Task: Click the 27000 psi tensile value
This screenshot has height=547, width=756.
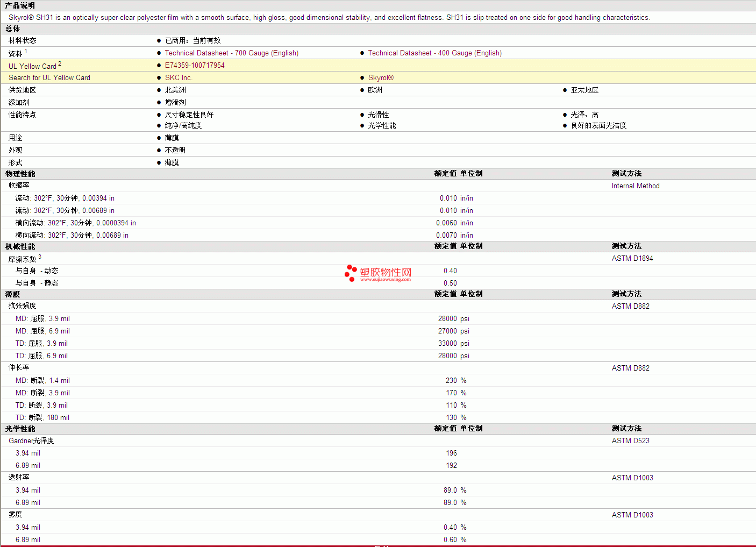Action: (454, 331)
